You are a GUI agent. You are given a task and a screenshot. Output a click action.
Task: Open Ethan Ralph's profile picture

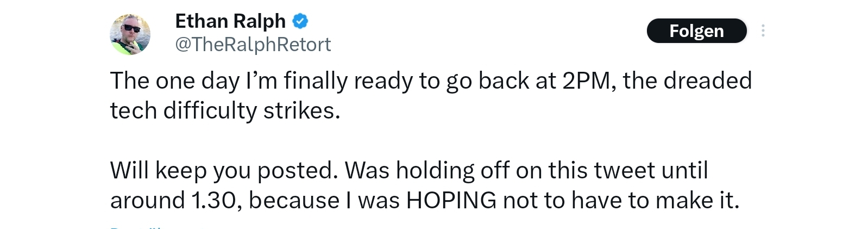pos(130,34)
